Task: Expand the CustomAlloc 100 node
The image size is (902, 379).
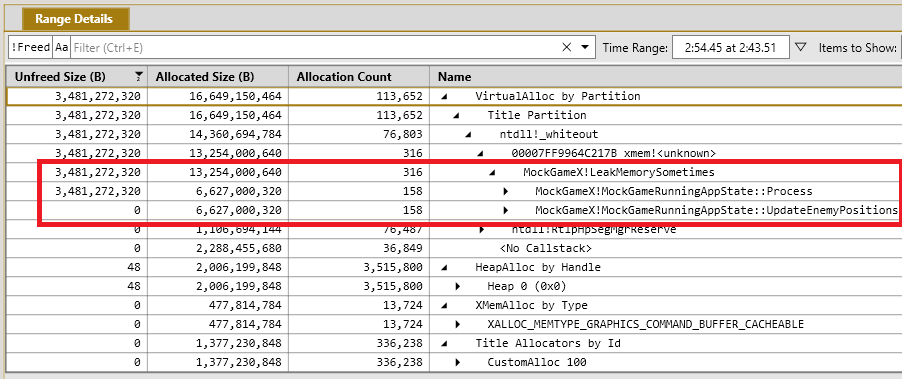Action: [457, 362]
